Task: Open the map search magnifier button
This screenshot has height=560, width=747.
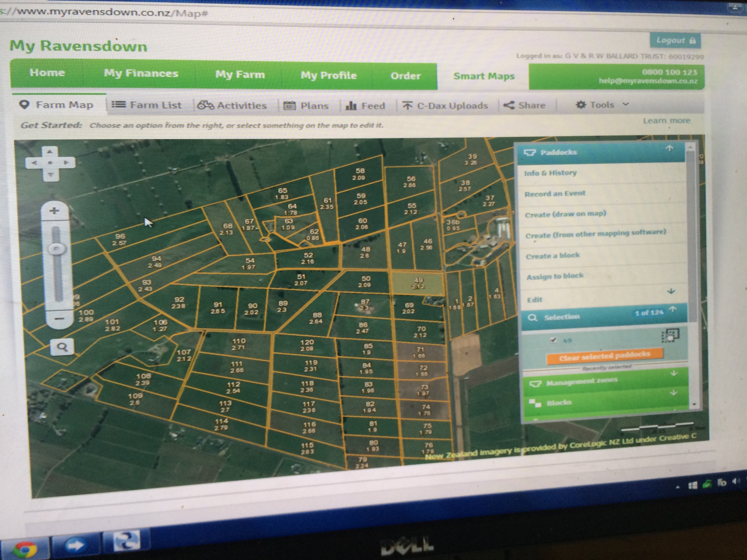Action: click(x=62, y=347)
